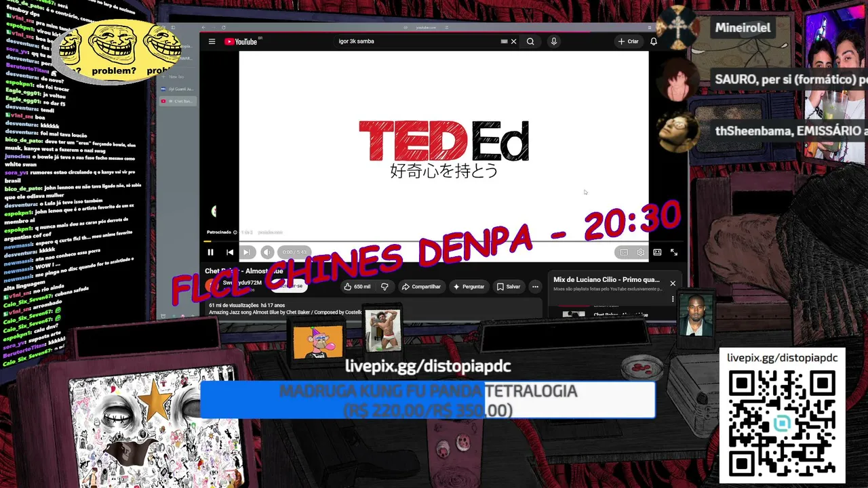Enter fullscreen in the video player
Viewport: 868px width, 488px height.
click(x=674, y=252)
